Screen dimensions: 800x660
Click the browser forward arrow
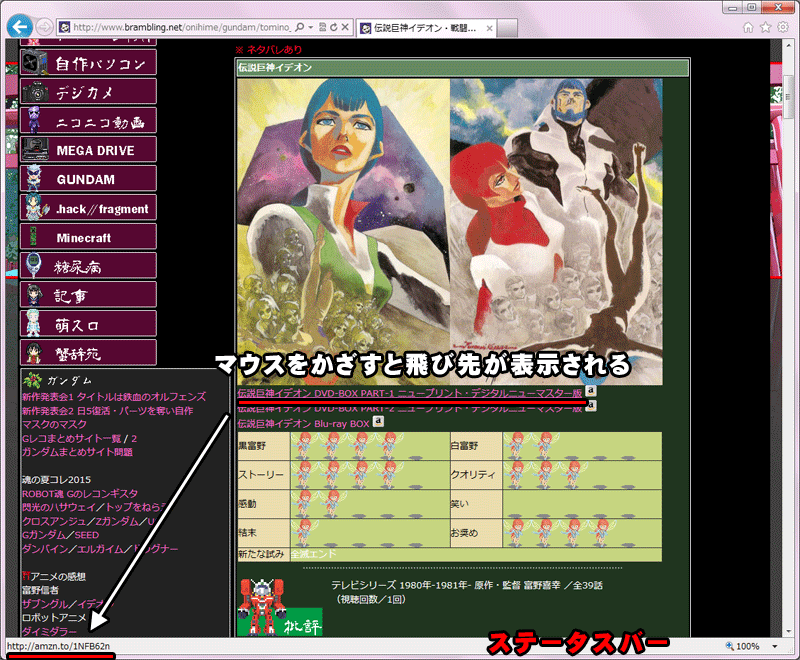(44, 27)
